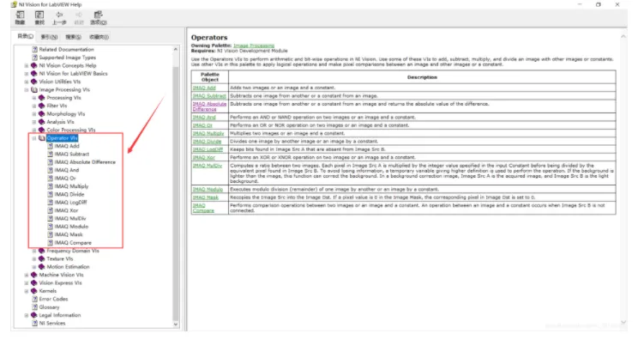Open Related Documentation topic
This screenshot has height=352, width=644.
click(x=66, y=49)
